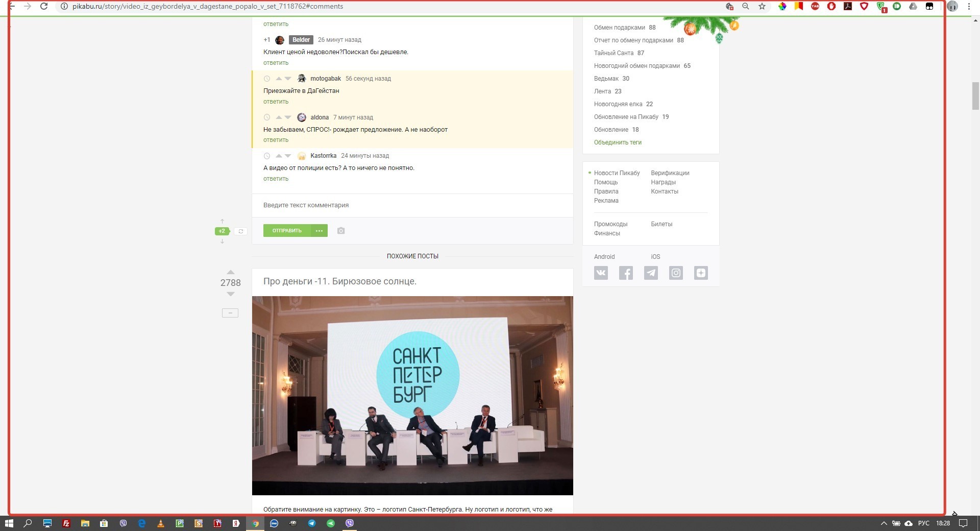Reply to Belder's comment
The height and width of the screenshot is (531, 980).
coord(276,63)
